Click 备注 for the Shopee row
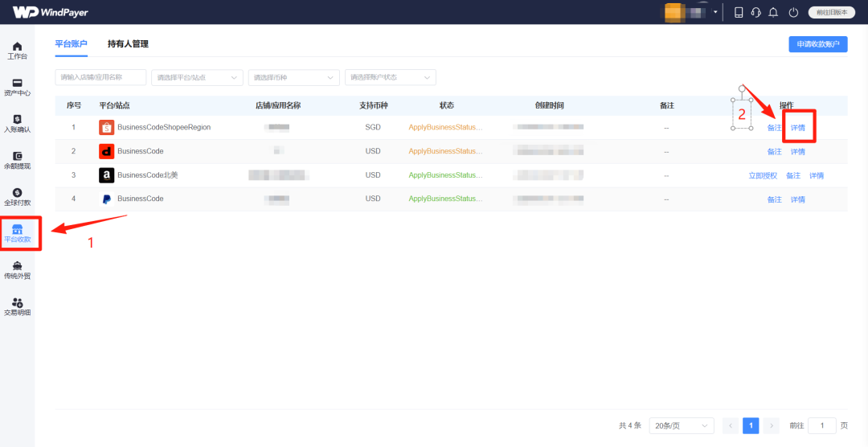 [774, 127]
